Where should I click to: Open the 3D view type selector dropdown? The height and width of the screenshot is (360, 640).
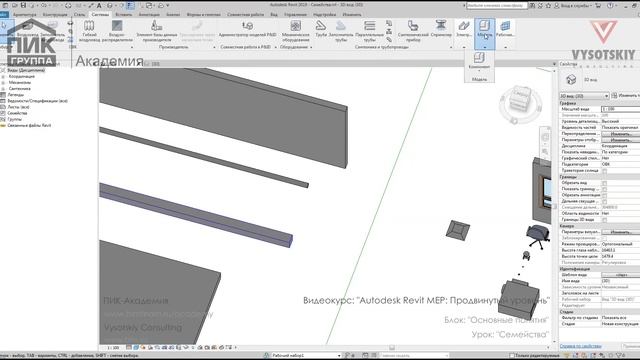point(584,96)
